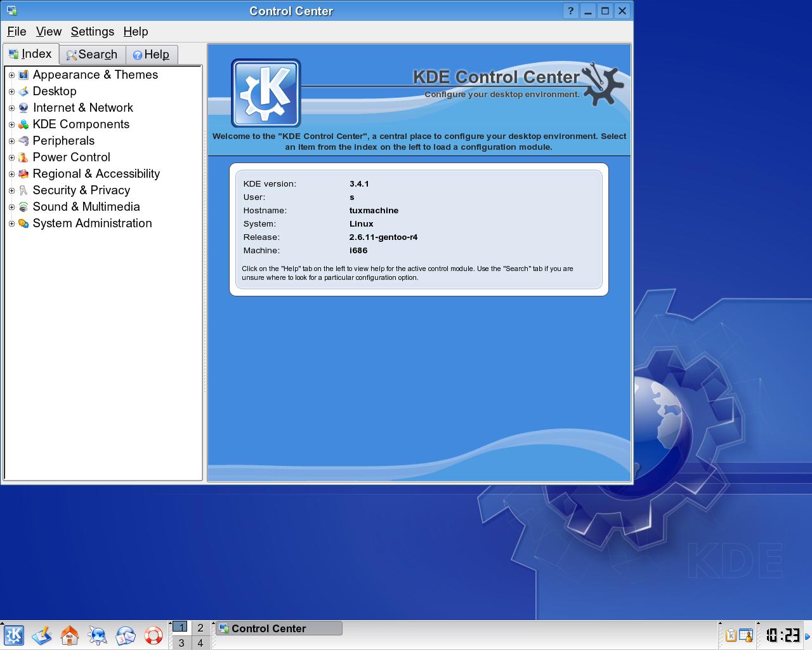Viewport: 812px width, 650px height.
Task: Switch to the Index tab
Action: pos(30,54)
